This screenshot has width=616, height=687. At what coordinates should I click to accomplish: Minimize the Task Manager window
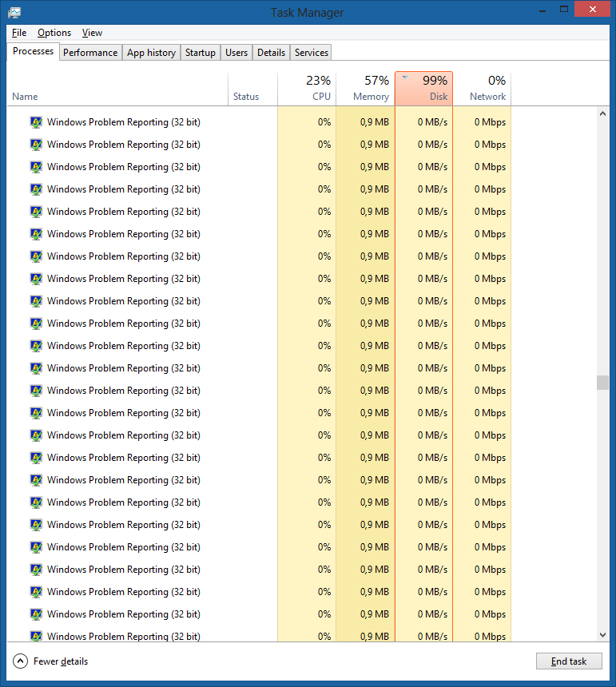542,10
